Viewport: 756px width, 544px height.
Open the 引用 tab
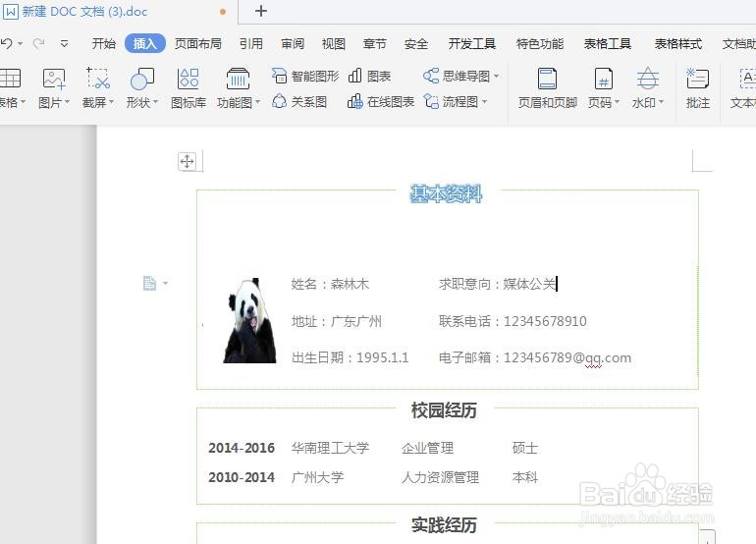(251, 44)
